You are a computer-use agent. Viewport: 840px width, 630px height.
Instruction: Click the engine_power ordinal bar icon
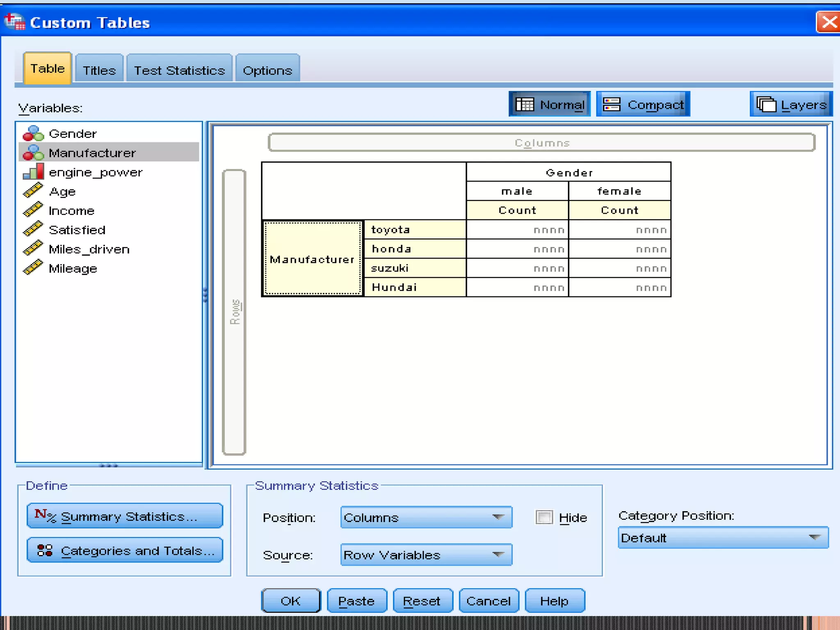coord(34,172)
